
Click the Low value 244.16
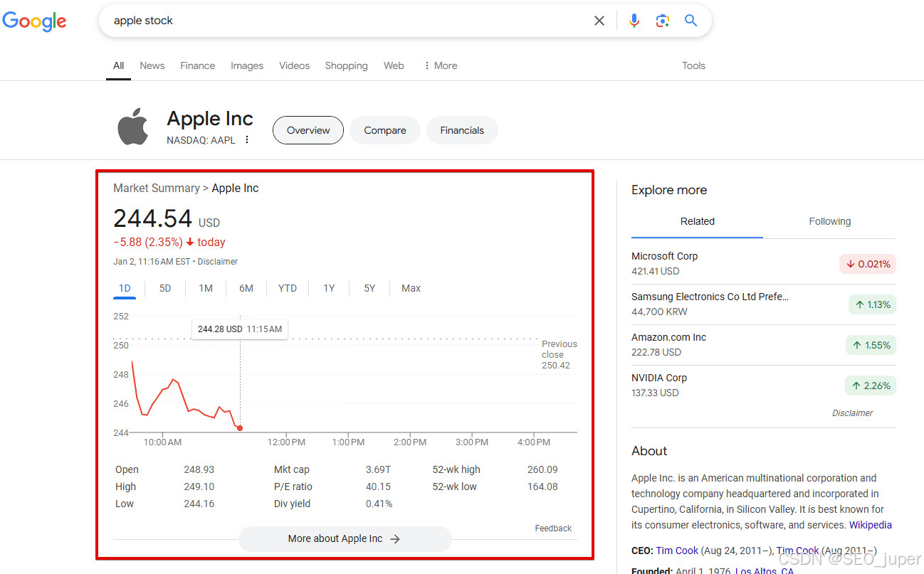pos(199,504)
